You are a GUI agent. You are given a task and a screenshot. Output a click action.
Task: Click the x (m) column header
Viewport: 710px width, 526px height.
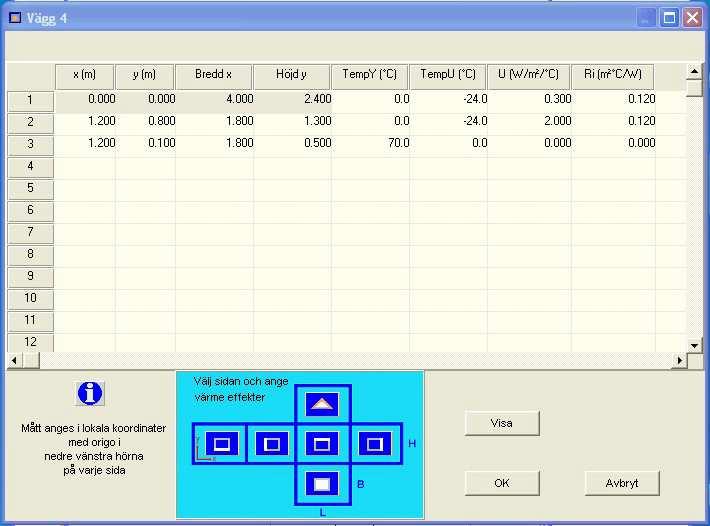pyautogui.click(x=85, y=77)
